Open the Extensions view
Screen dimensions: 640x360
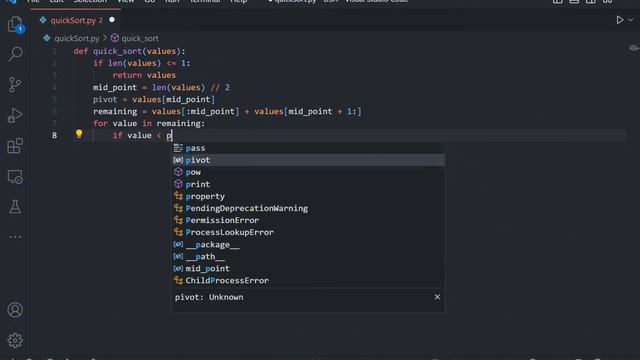pyautogui.click(x=15, y=146)
